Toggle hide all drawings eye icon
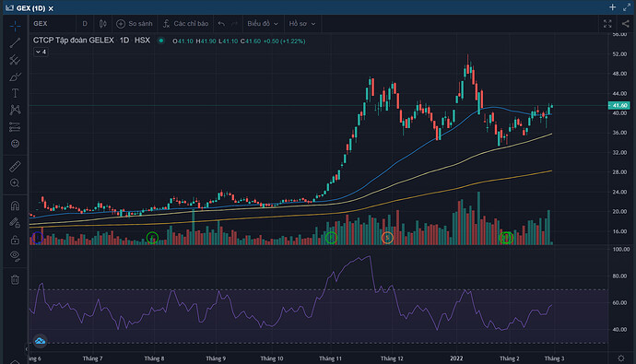The width and height of the screenshot is (636, 364). [15, 256]
